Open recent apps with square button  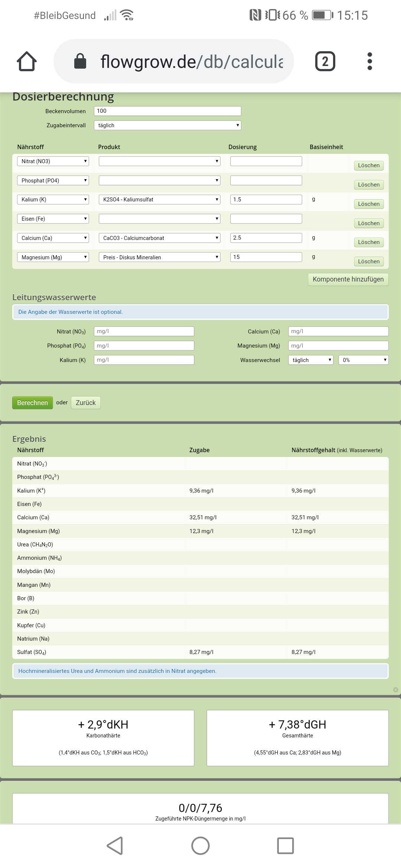click(285, 845)
